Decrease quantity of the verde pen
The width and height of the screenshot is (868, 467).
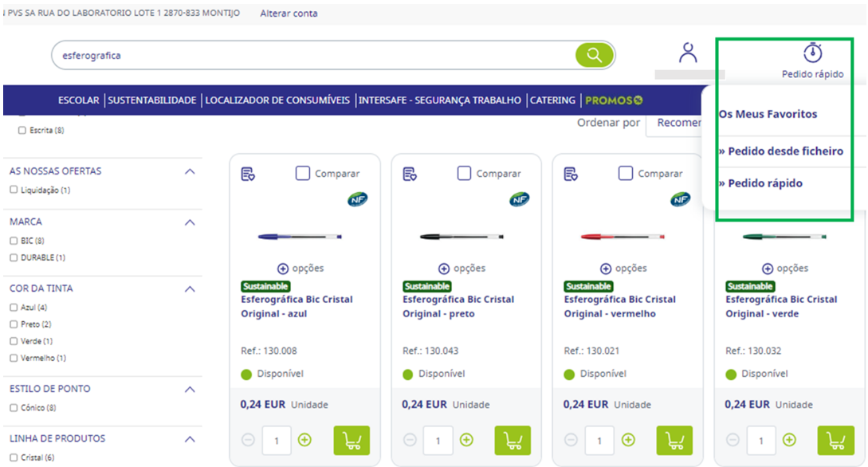point(733,440)
